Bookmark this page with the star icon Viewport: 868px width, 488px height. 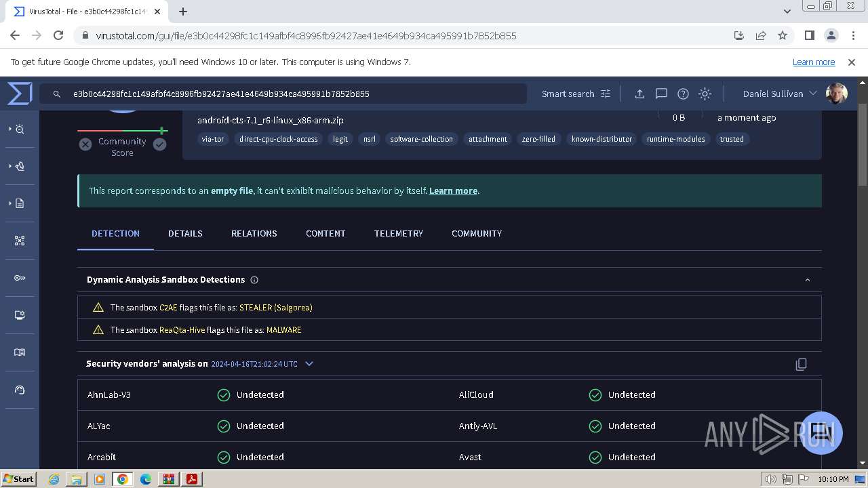pyautogui.click(x=783, y=35)
